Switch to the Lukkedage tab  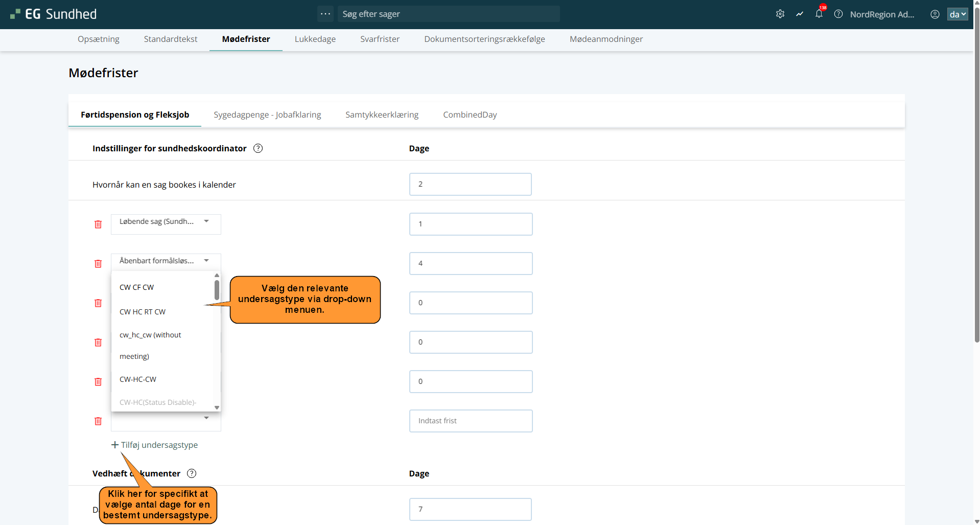[315, 39]
